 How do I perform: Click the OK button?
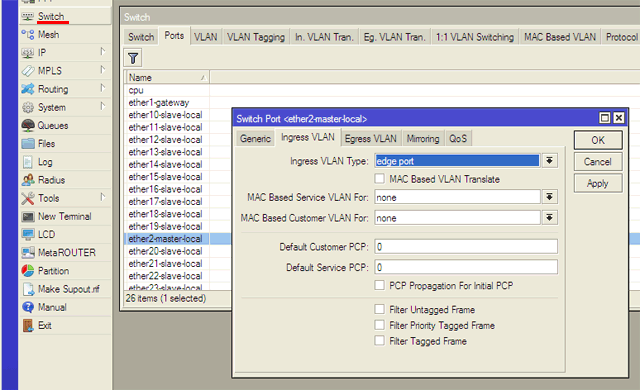598,140
